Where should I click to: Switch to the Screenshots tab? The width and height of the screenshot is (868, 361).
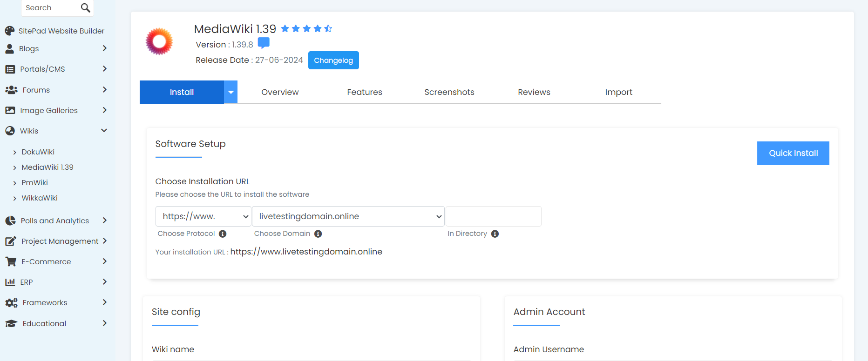pyautogui.click(x=449, y=92)
